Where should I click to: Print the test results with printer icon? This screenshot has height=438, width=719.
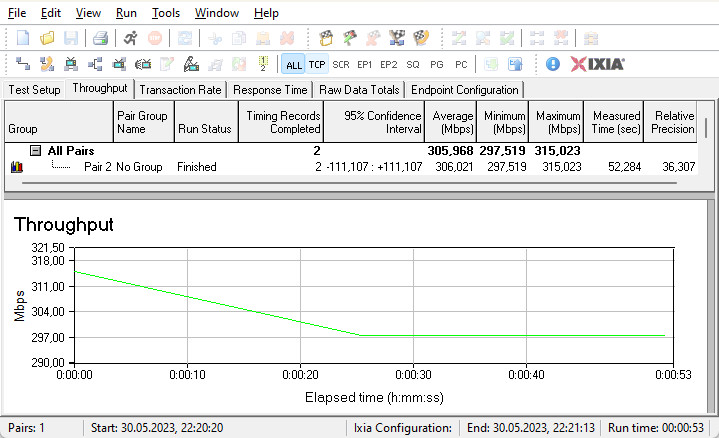pos(100,38)
